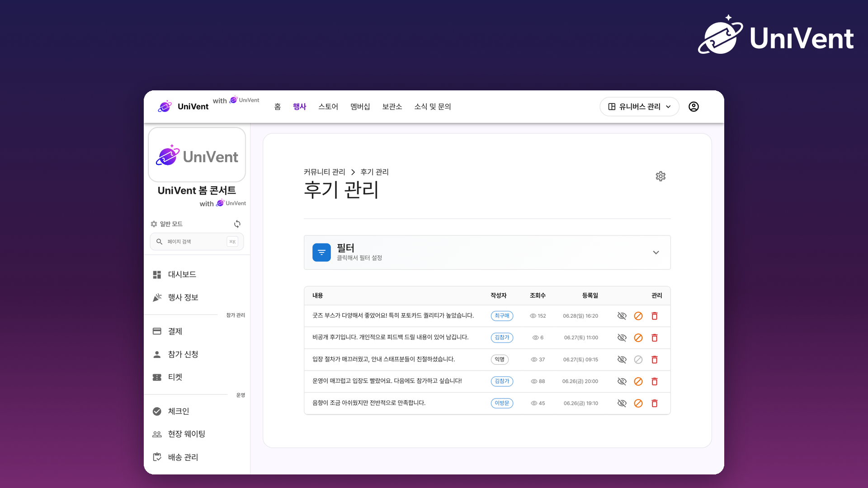Open the 유니버스 관리 dropdown
The image size is (868, 488).
tap(639, 107)
